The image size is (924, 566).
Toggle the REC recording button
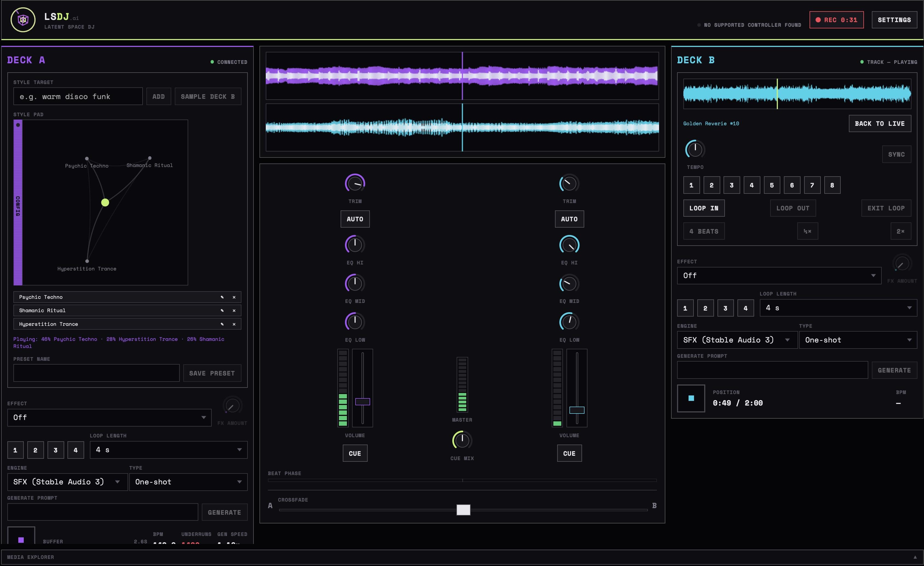[x=837, y=20]
